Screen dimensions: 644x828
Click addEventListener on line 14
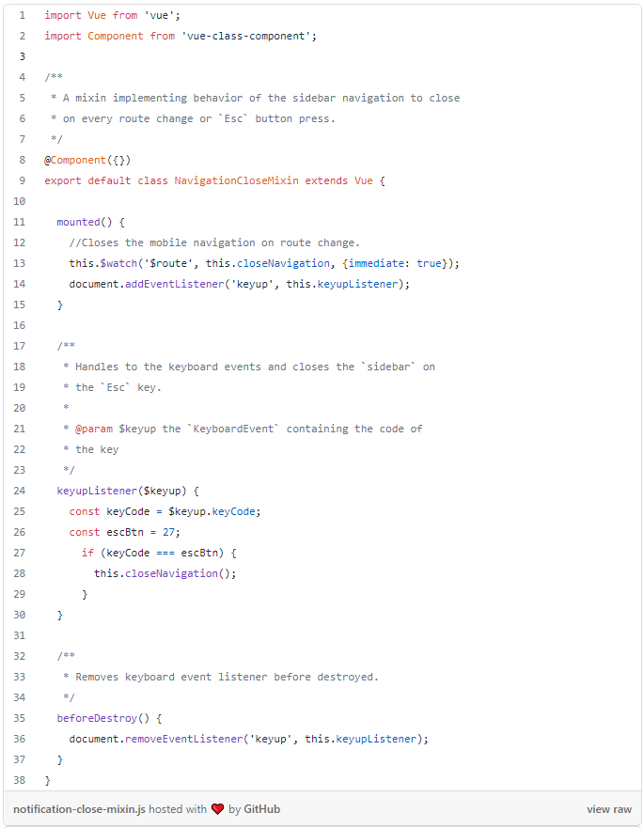click(174, 284)
